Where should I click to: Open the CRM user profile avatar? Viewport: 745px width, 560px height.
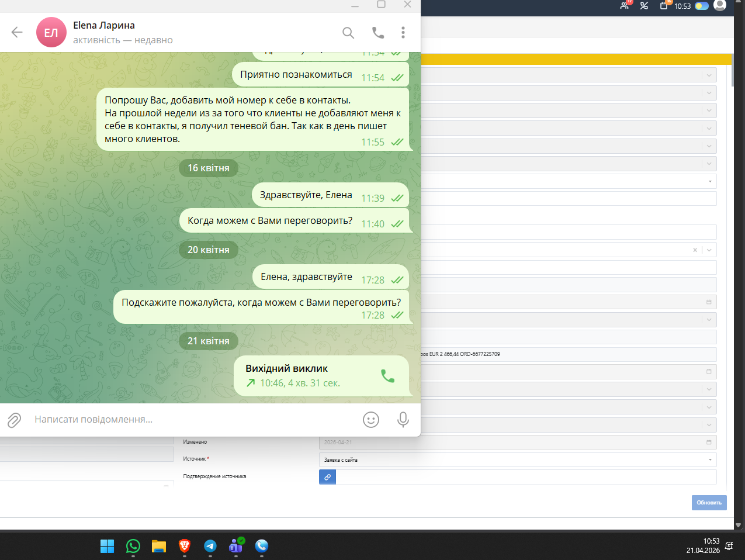pos(720,5)
